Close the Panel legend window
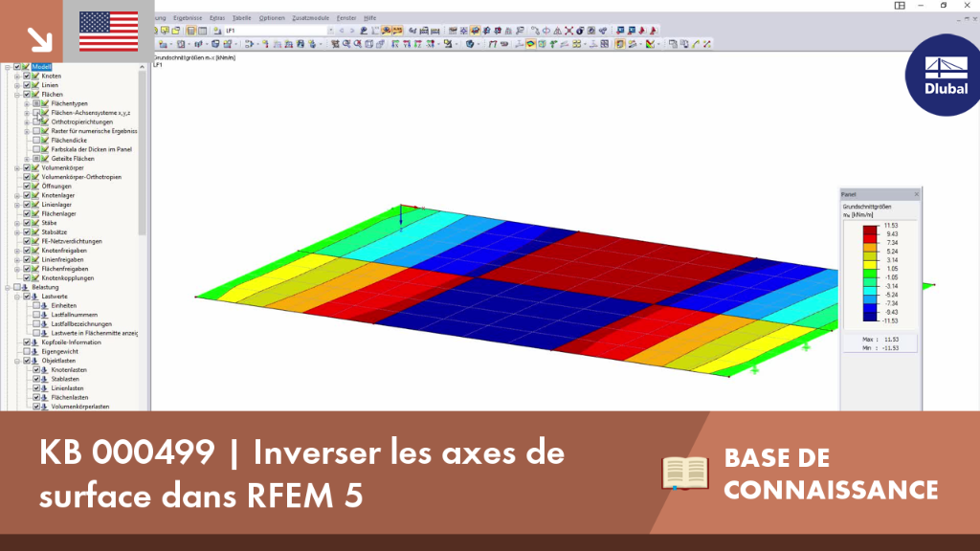The width and height of the screenshot is (980, 551). [x=916, y=194]
